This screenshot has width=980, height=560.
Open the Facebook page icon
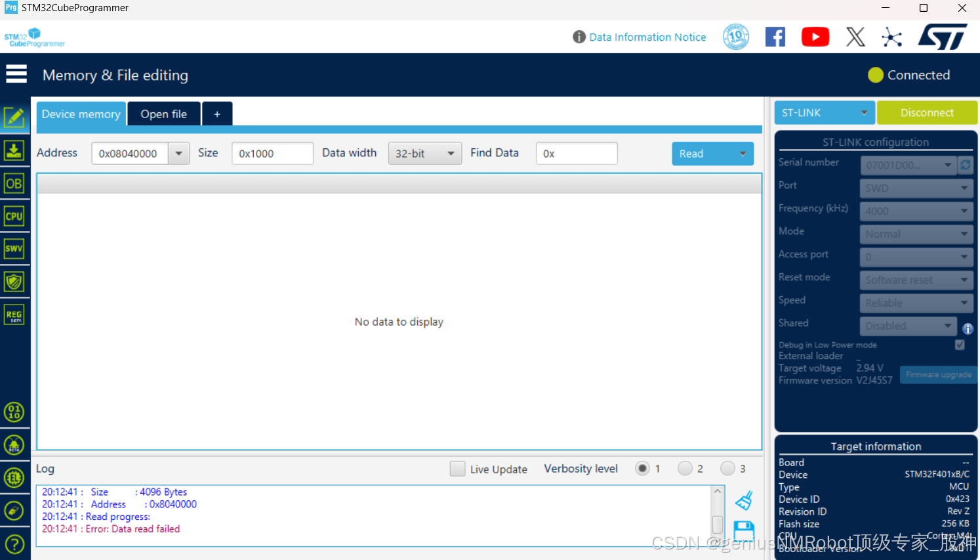coord(775,37)
